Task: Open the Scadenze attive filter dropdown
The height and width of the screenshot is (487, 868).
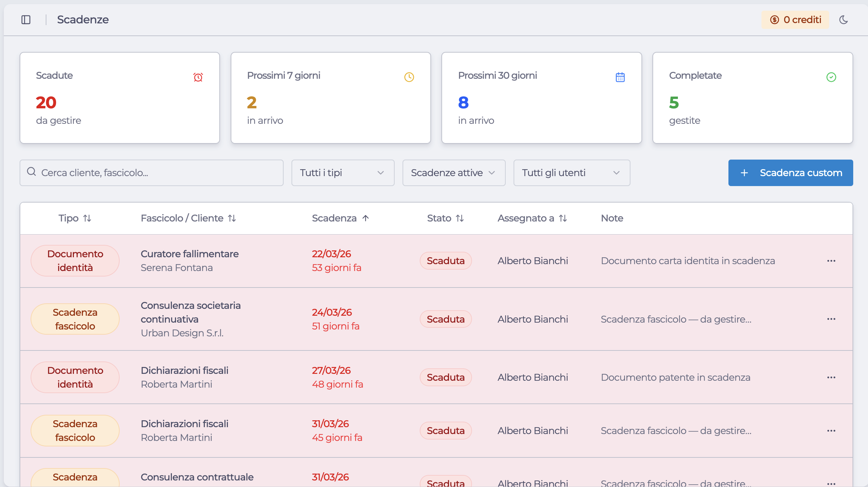Action: coord(454,173)
